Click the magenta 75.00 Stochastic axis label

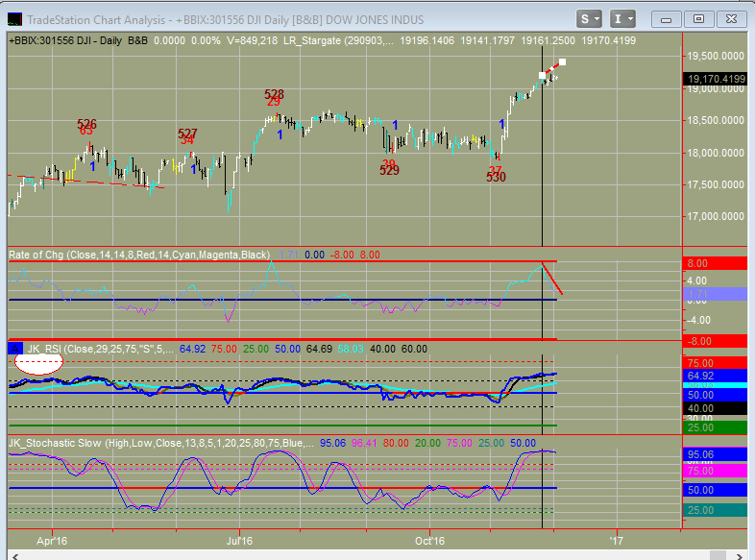[715, 471]
